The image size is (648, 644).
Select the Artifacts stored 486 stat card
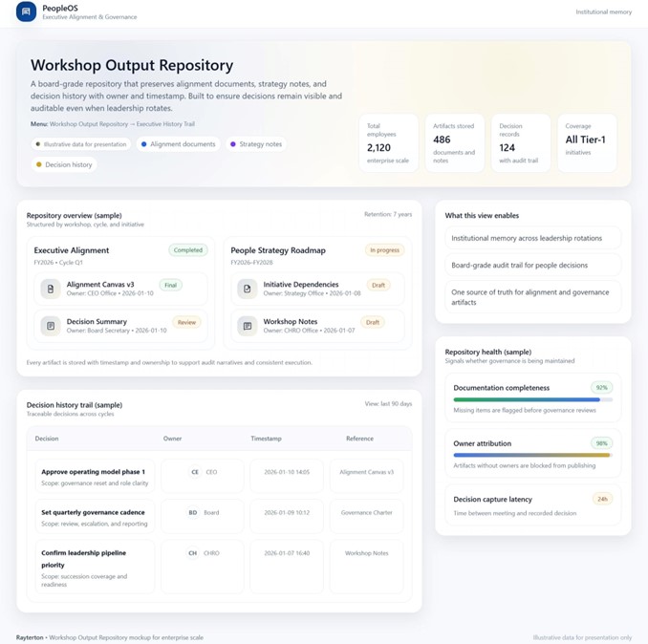pyautogui.click(x=454, y=143)
